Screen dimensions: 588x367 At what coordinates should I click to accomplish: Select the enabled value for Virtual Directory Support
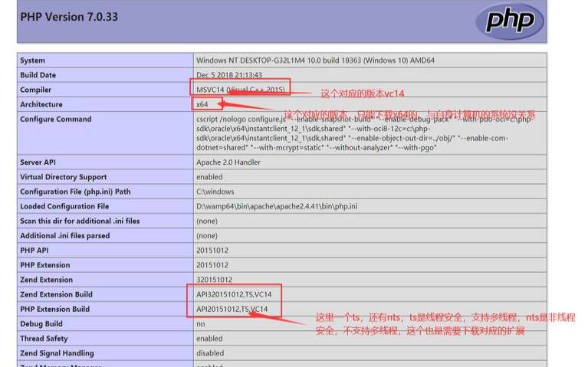[x=209, y=177]
